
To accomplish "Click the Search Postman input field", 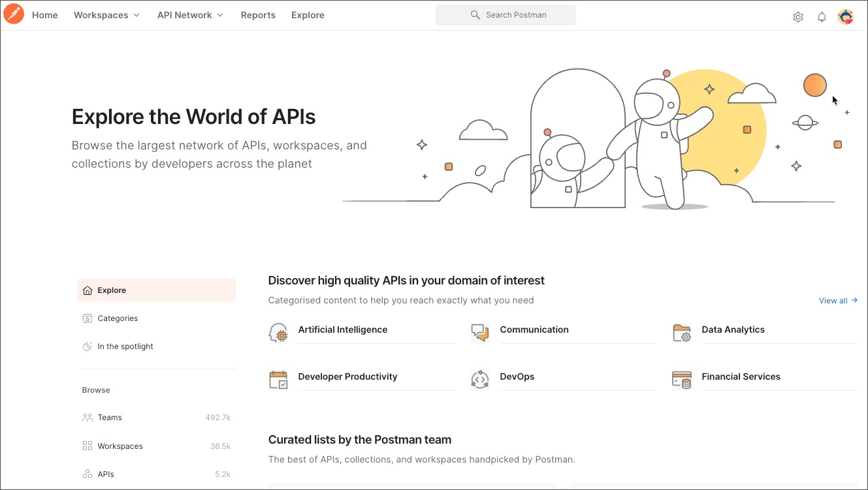I will pos(506,15).
